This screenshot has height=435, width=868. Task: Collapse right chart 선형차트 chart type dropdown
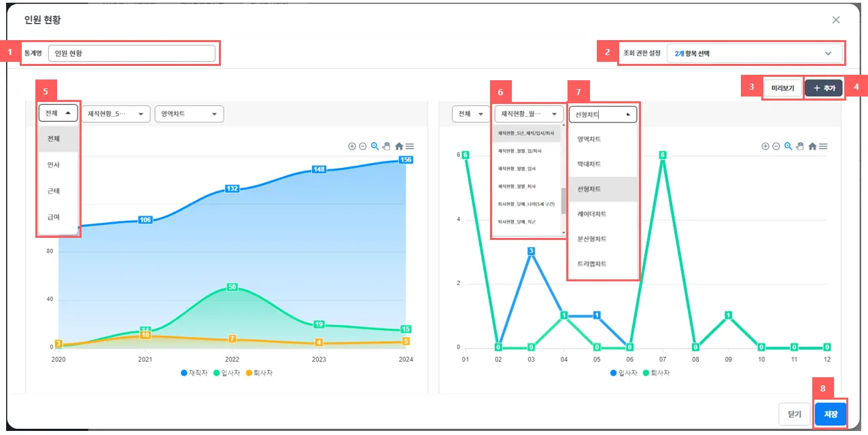[603, 114]
